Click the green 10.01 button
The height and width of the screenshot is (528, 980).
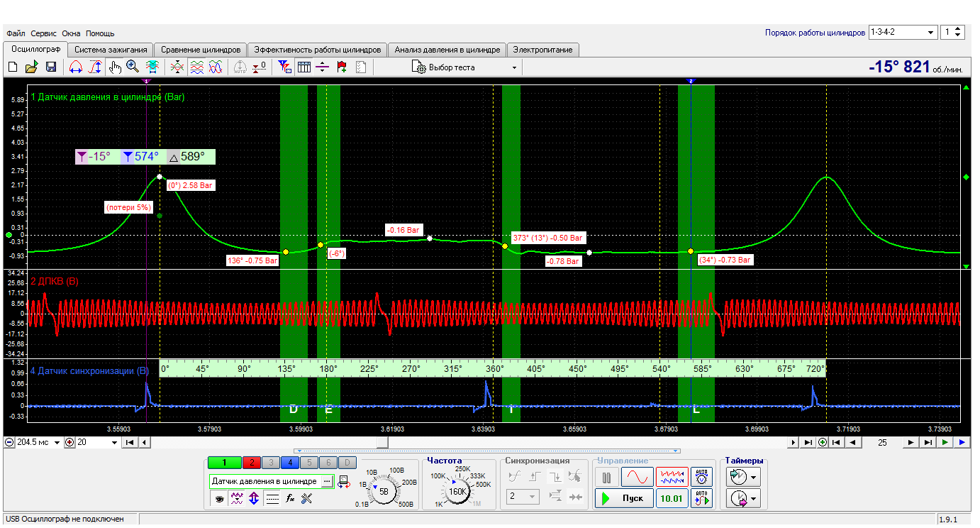click(x=671, y=498)
